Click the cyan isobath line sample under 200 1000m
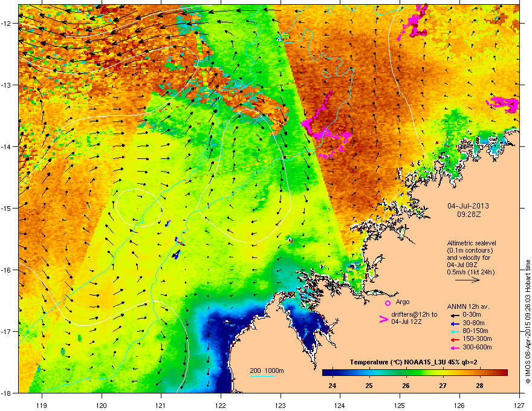The image size is (532, 411). [262, 376]
